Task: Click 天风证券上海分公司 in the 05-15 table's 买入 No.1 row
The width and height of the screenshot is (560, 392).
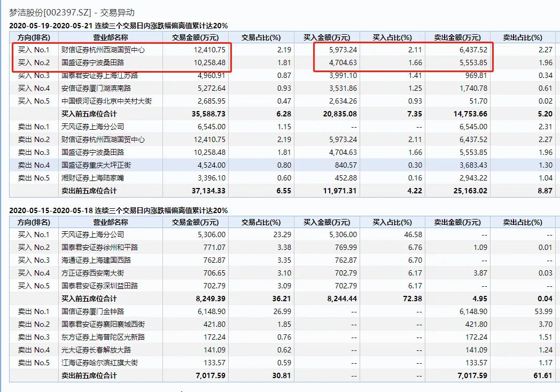Action: click(92, 234)
